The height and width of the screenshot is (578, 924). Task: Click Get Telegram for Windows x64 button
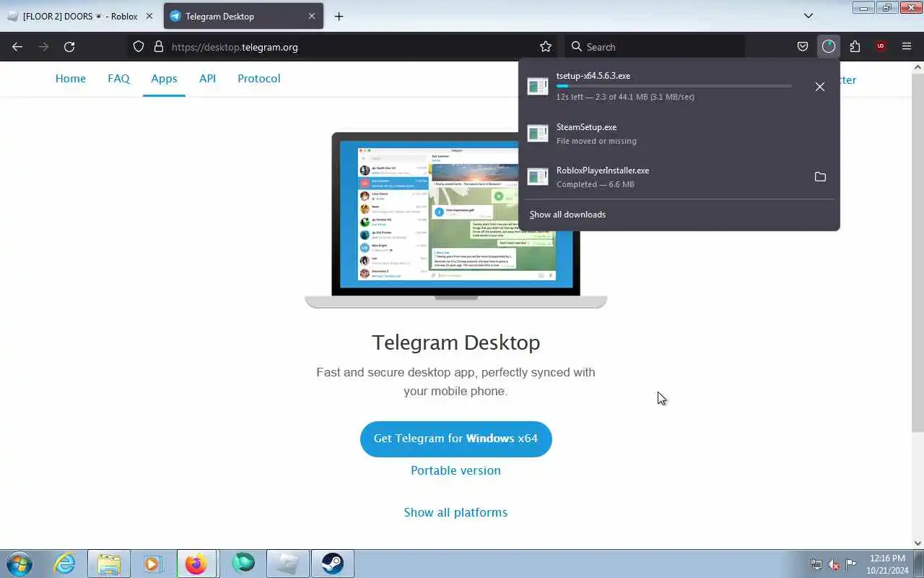coord(456,439)
